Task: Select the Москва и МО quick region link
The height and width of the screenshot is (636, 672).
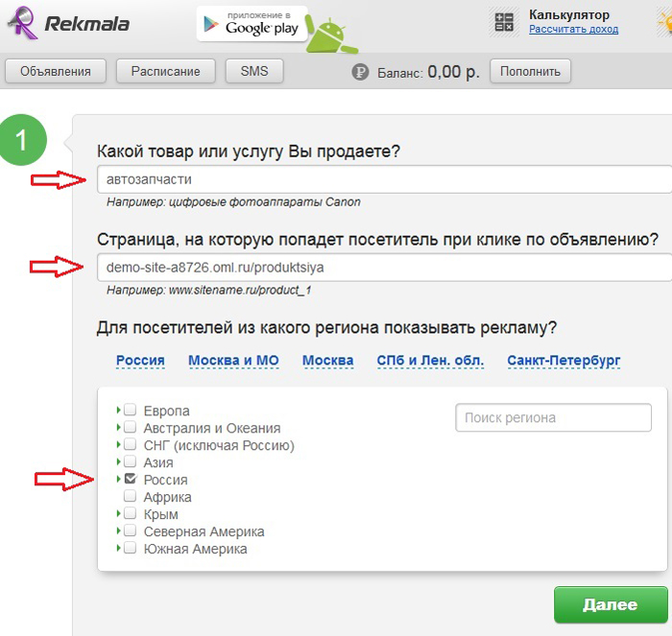Action: click(233, 361)
